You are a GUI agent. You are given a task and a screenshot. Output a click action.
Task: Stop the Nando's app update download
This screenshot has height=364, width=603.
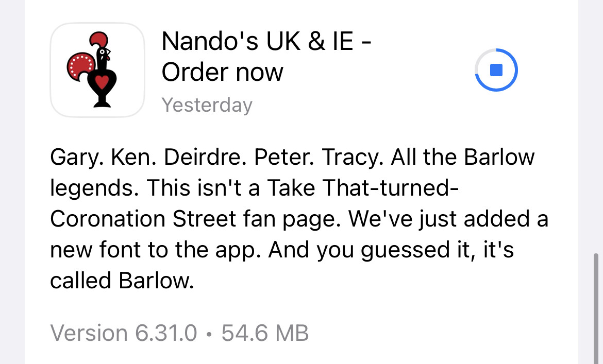(496, 70)
